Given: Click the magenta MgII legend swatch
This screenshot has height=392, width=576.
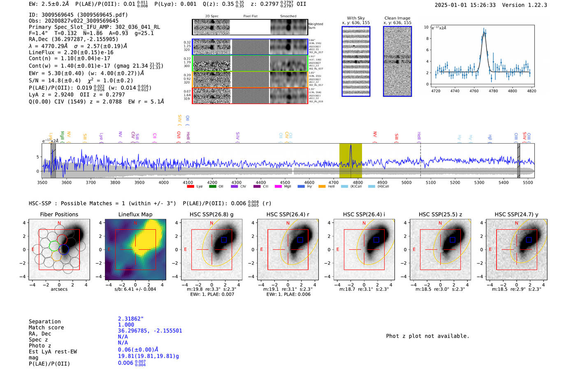Looking at the screenshot, I should tap(279, 186).
